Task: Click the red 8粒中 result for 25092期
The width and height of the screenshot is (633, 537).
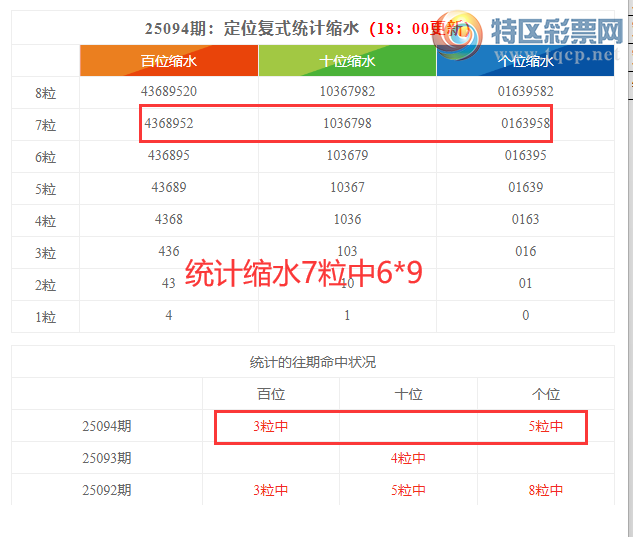Action: [x=545, y=490]
